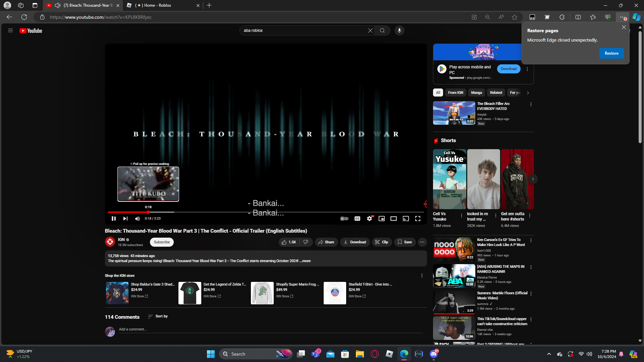Switch to miniplayer mode

[x=382, y=219]
